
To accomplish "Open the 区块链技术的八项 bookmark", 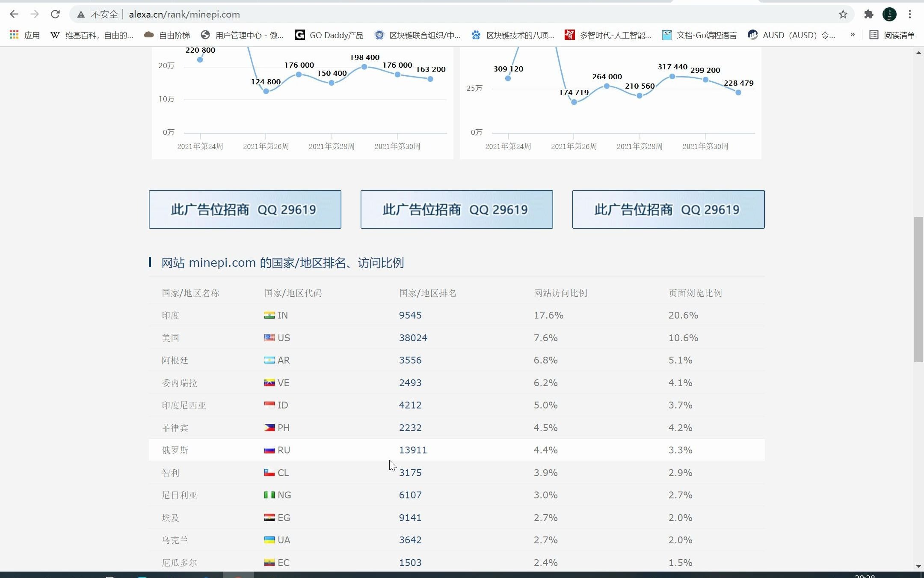I will coord(512,35).
